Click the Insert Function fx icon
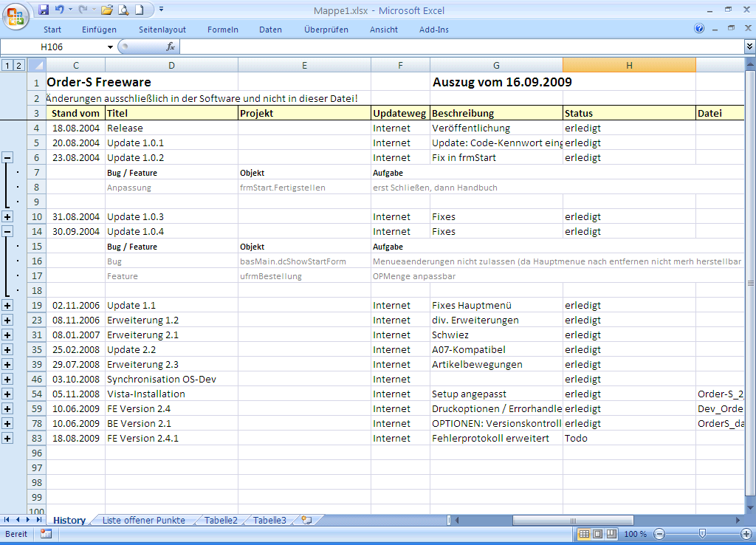The image size is (756, 545). [x=171, y=47]
